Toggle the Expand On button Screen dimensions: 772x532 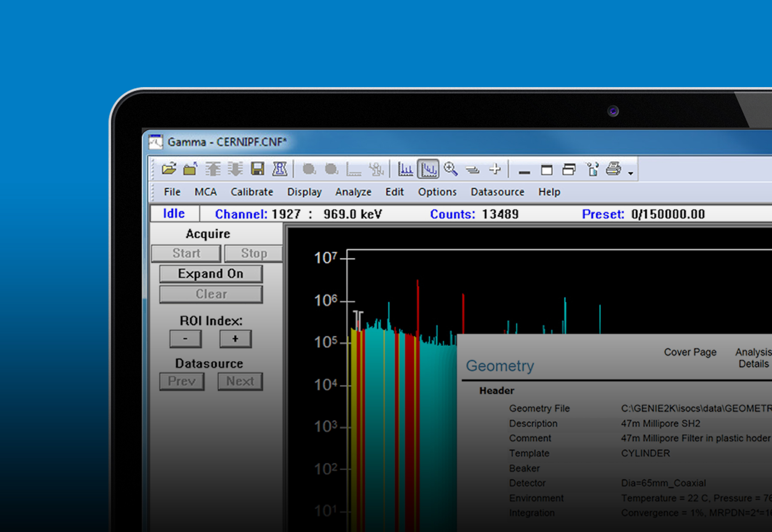(x=211, y=274)
